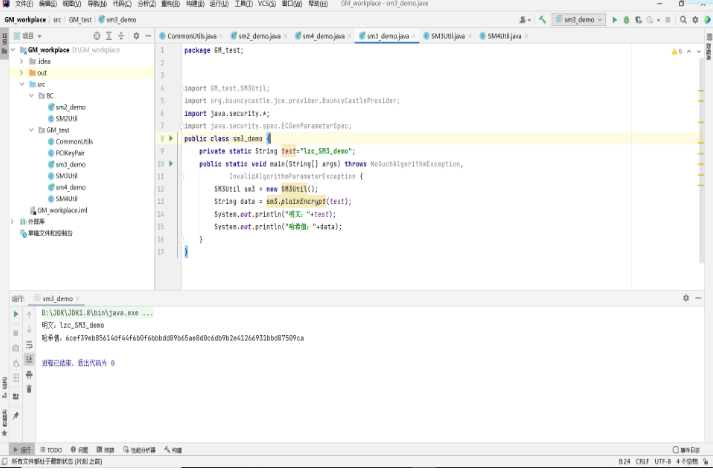
Task: Select the Run tool window button
Action: (x=22, y=450)
